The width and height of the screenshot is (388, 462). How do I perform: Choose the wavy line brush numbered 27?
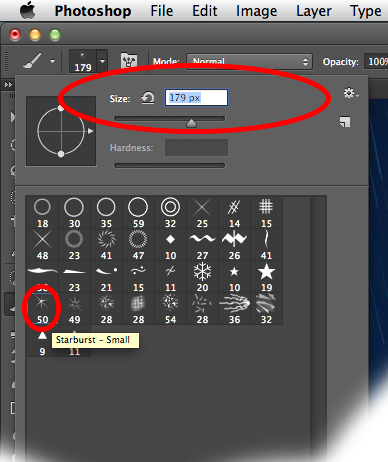click(202, 245)
